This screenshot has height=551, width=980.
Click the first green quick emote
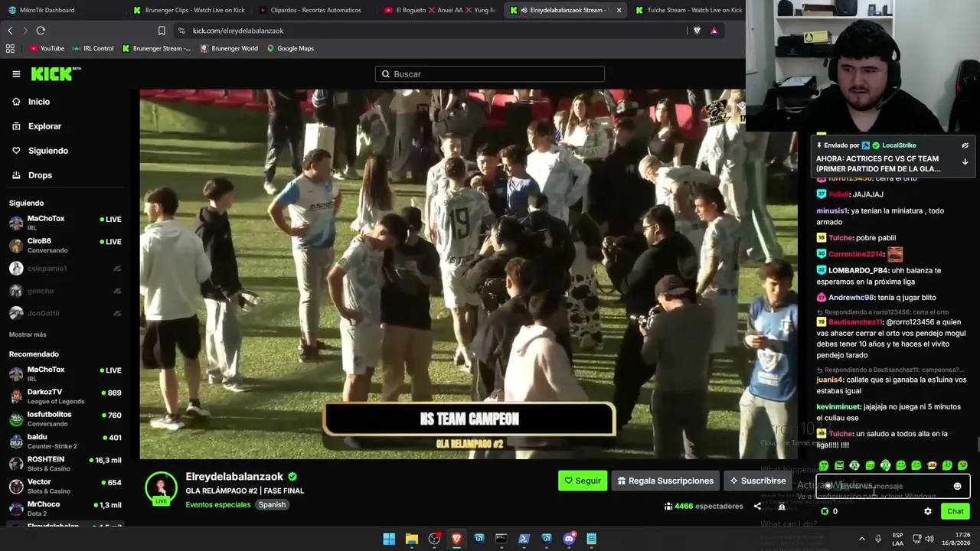click(824, 465)
